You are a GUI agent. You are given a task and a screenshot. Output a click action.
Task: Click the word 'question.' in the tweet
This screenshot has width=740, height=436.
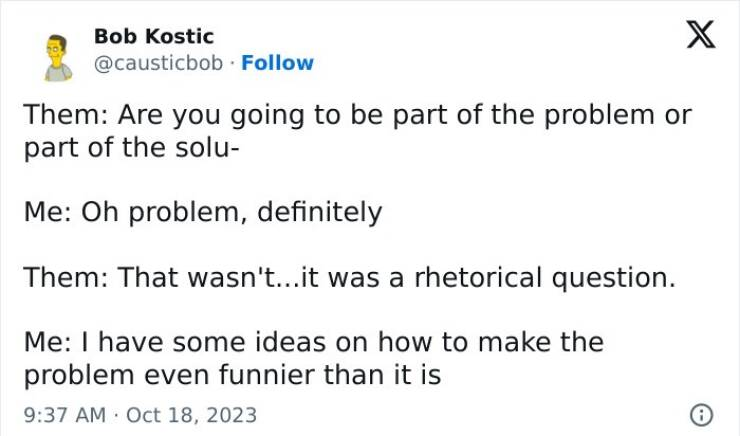(x=614, y=278)
